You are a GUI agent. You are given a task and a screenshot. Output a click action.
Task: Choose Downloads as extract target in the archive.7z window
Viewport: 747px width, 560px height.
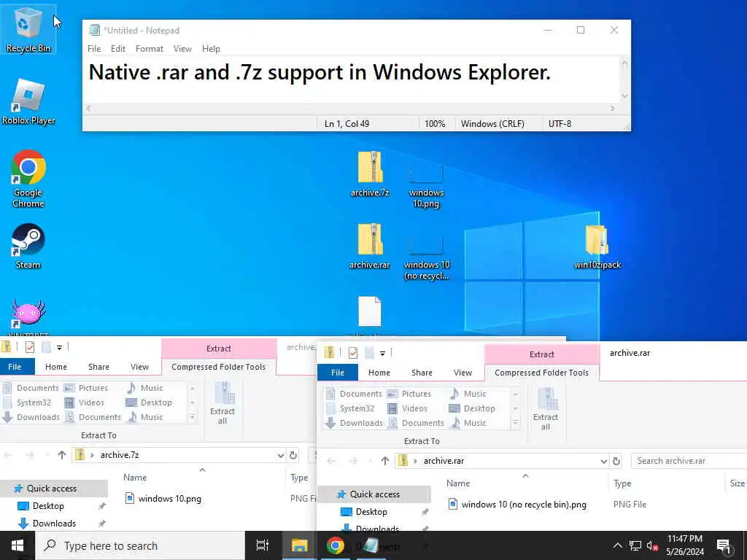31,417
